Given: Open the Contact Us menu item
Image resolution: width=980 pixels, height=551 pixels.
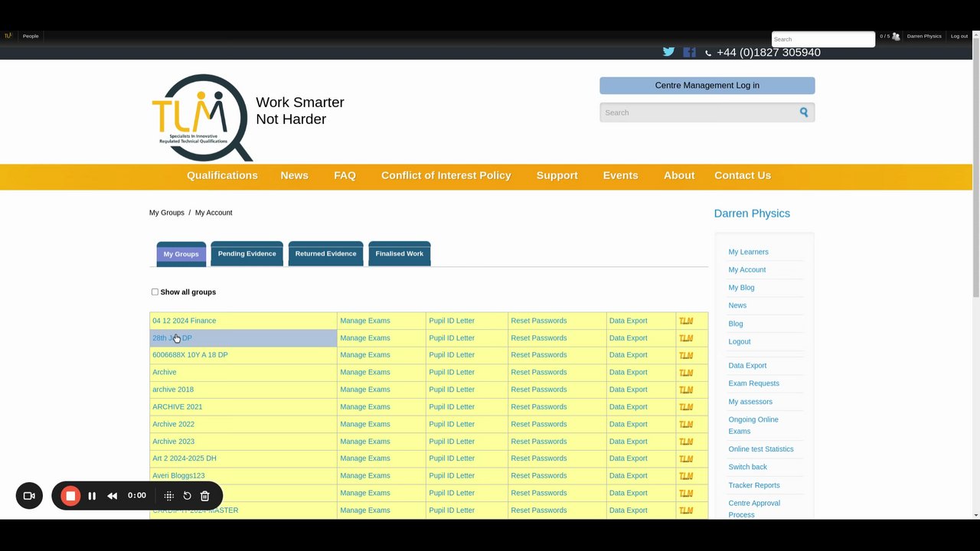Looking at the screenshot, I should (743, 175).
